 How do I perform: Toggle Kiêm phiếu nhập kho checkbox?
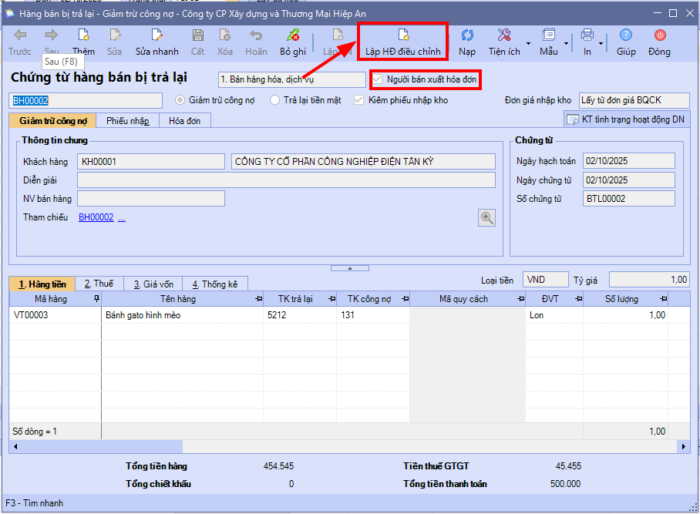coord(359,100)
